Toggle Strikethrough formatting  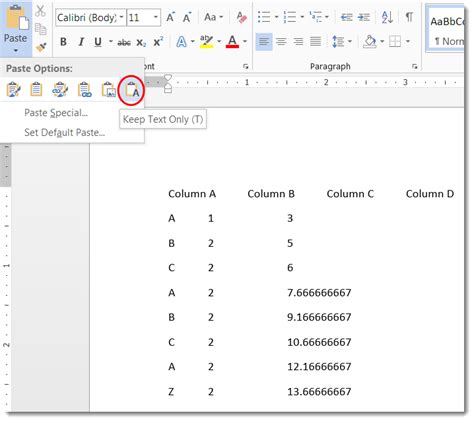click(x=124, y=42)
